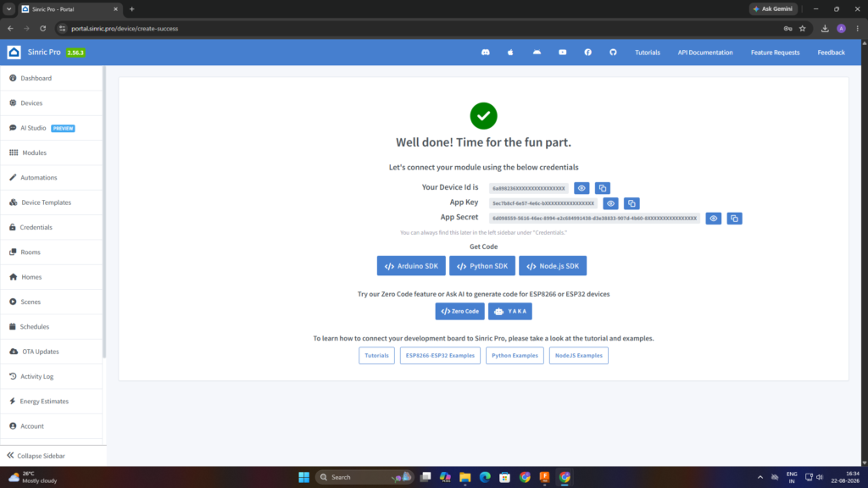Open Feedback link in header
Image resolution: width=868 pixels, height=488 pixels.
tap(831, 53)
